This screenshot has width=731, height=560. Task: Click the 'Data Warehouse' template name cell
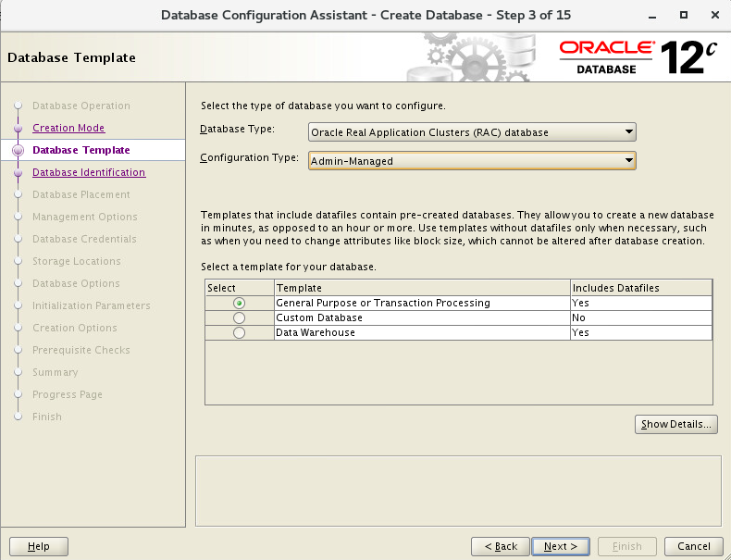pyautogui.click(x=422, y=333)
